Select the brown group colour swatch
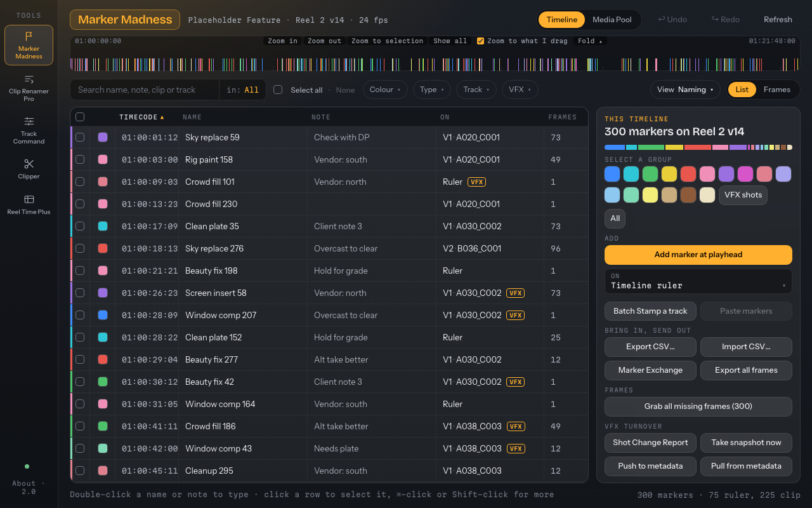 click(688, 195)
